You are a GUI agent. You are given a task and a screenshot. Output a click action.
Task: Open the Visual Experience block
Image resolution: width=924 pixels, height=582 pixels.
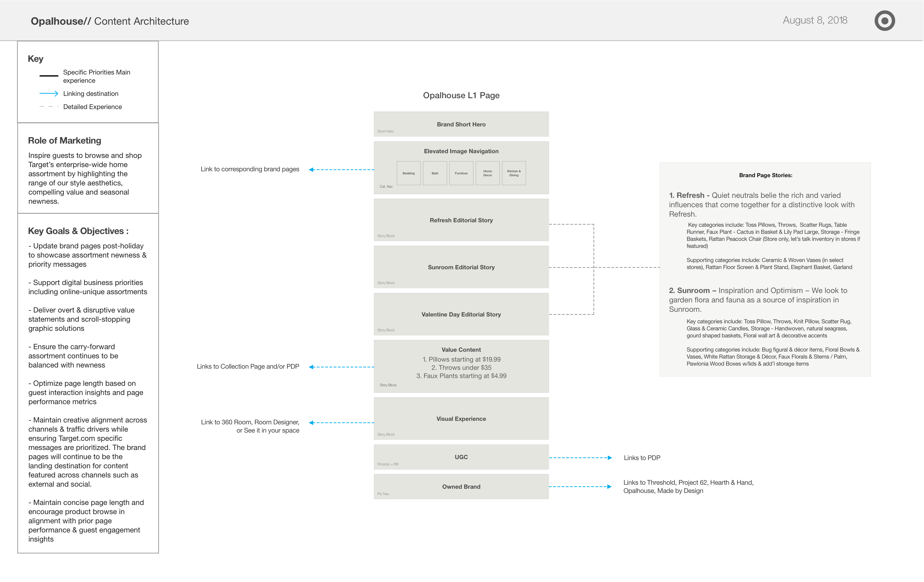pyautogui.click(x=461, y=418)
